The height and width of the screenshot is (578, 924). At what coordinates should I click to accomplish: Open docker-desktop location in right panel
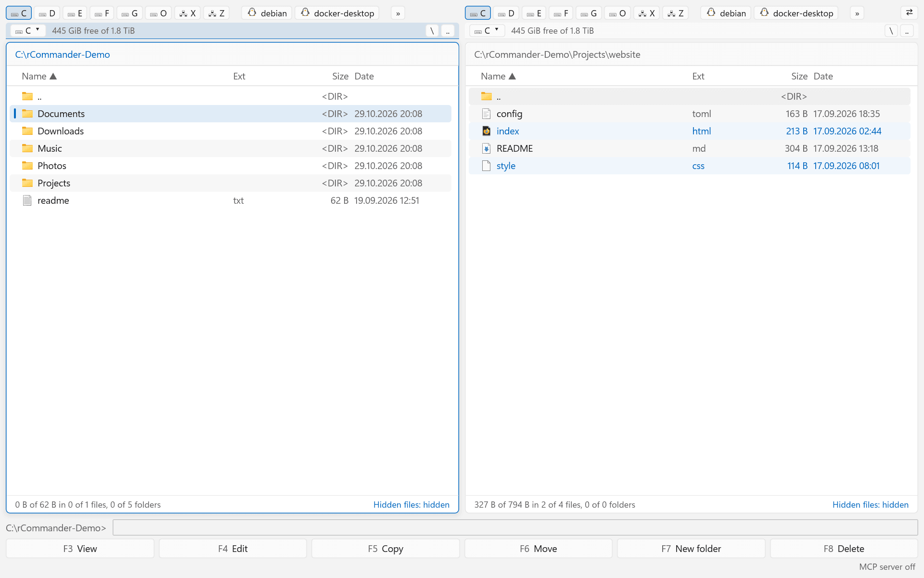coord(796,13)
